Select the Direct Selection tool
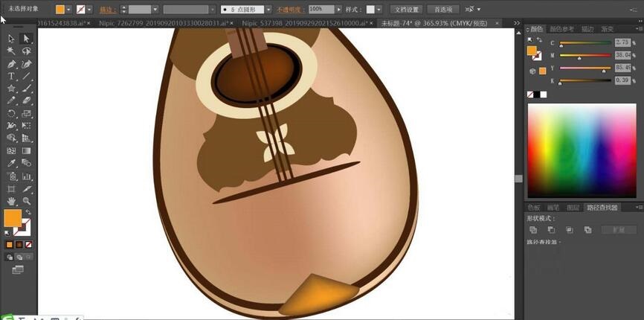The width and height of the screenshot is (644, 320). tap(26, 39)
